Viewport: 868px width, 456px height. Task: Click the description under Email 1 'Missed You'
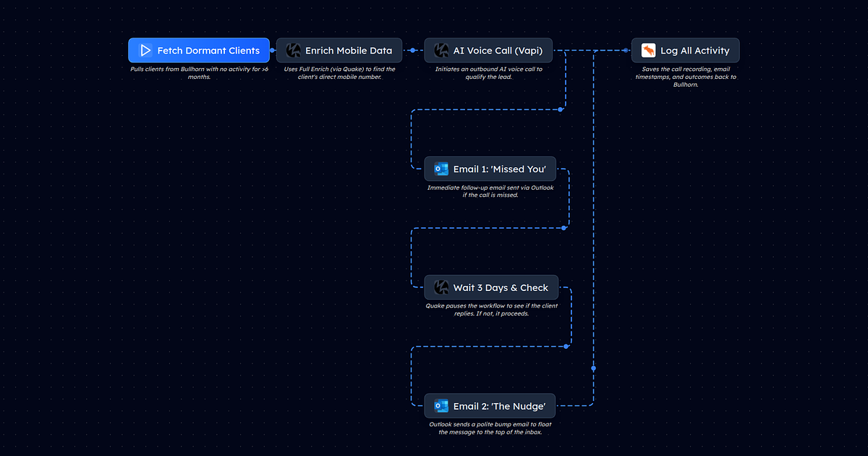[490, 191]
